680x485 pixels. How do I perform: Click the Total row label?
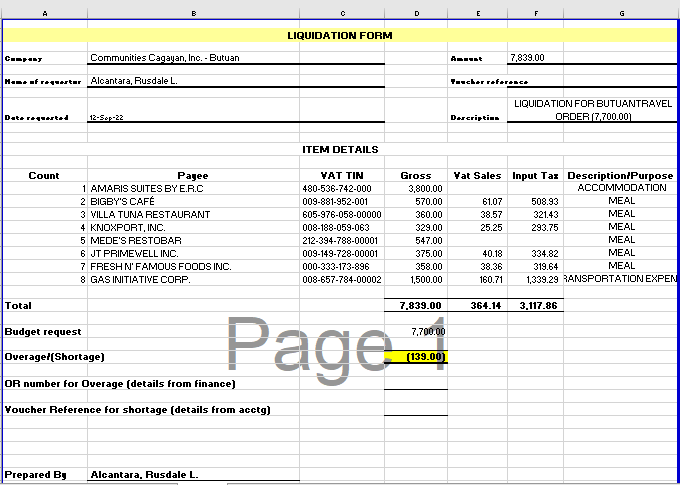pyautogui.click(x=18, y=306)
